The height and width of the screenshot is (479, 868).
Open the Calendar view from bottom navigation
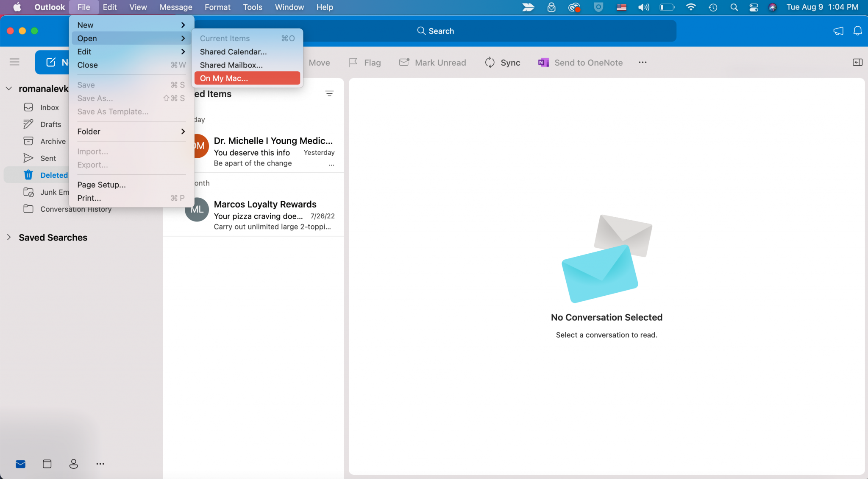tap(47, 464)
